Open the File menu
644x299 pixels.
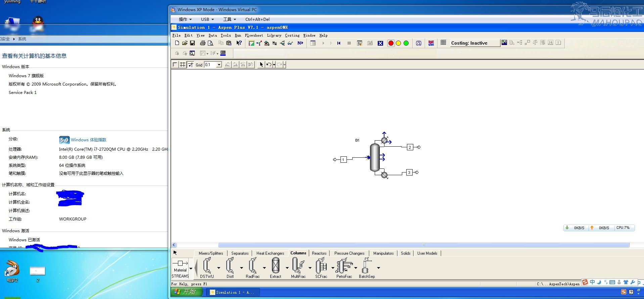(176, 35)
